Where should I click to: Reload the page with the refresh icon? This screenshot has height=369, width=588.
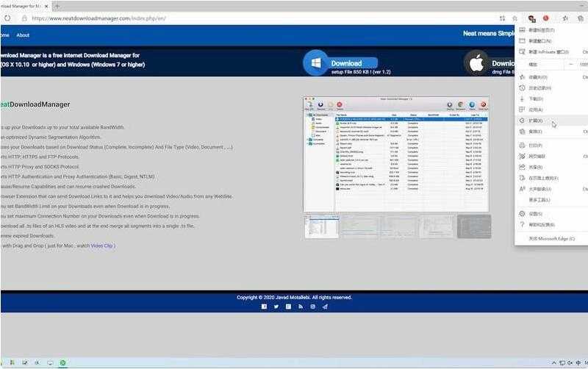(7, 18)
